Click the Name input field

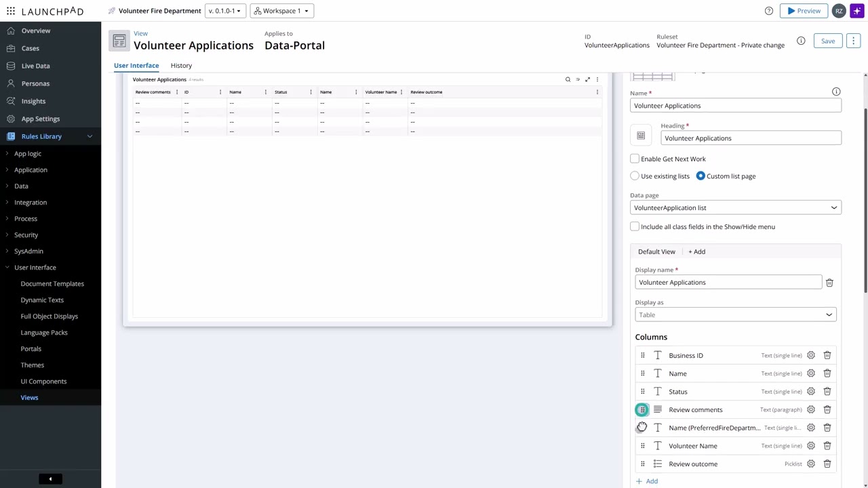pyautogui.click(x=736, y=106)
